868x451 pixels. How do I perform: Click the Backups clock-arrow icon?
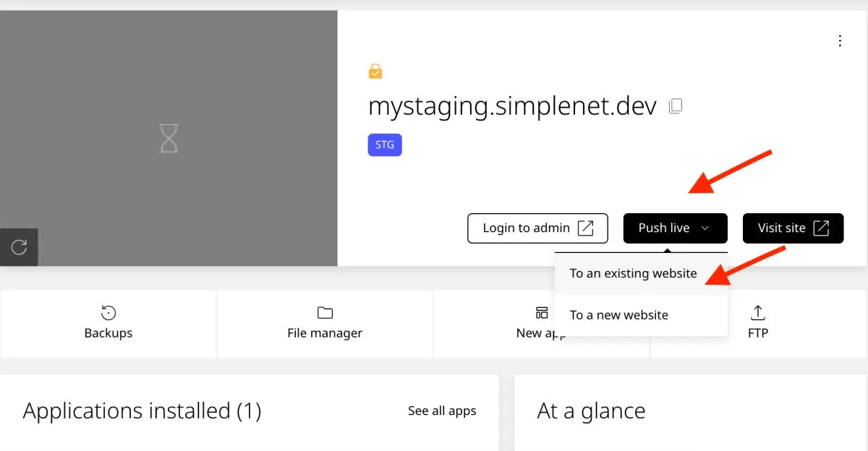click(109, 312)
